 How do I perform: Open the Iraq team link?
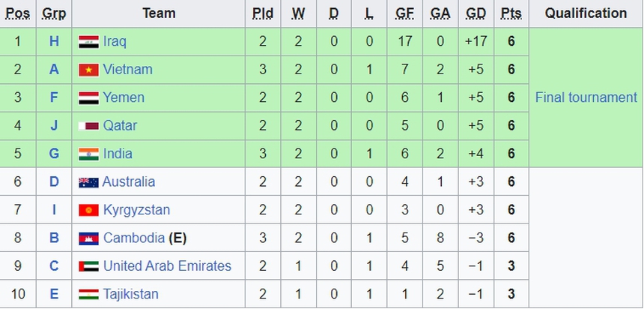point(115,41)
